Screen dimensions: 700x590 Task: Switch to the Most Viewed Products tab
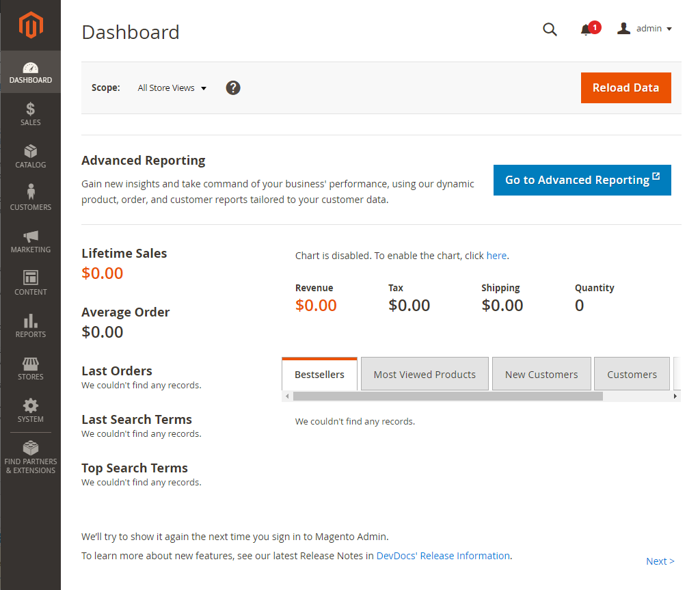pyautogui.click(x=425, y=375)
